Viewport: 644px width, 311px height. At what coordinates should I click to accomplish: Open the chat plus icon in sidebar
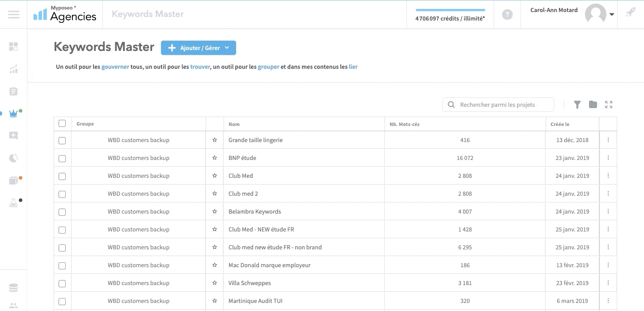(13, 136)
